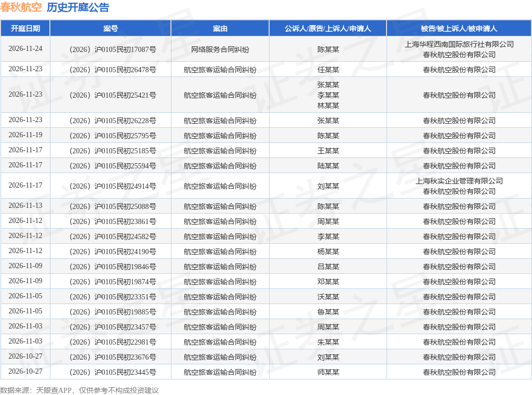Select the 案号 column header
Viewport: 532px width, 395px height.
click(x=111, y=29)
